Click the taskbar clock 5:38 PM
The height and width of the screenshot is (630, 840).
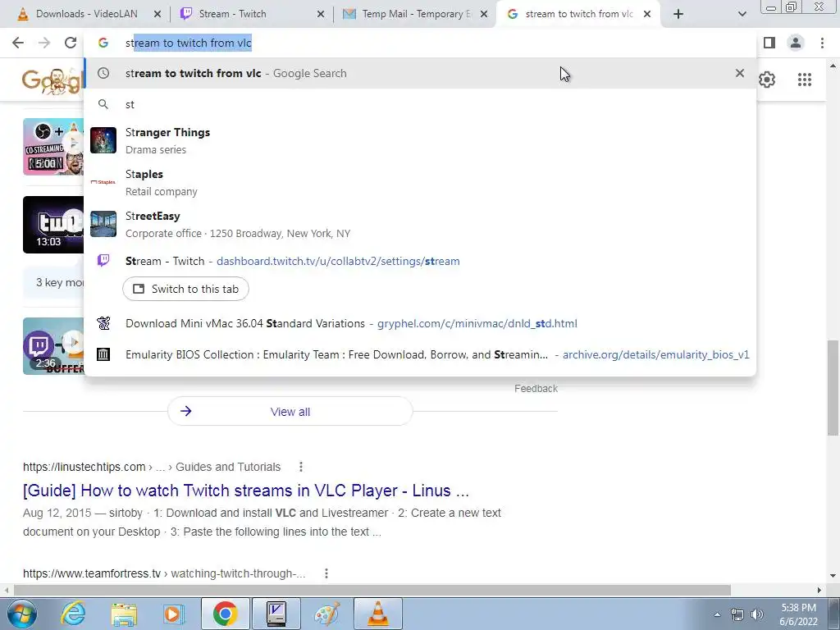coord(799,614)
